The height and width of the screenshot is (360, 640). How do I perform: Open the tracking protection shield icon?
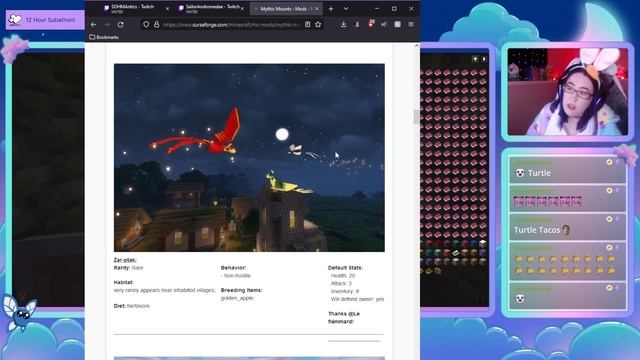coord(146,24)
